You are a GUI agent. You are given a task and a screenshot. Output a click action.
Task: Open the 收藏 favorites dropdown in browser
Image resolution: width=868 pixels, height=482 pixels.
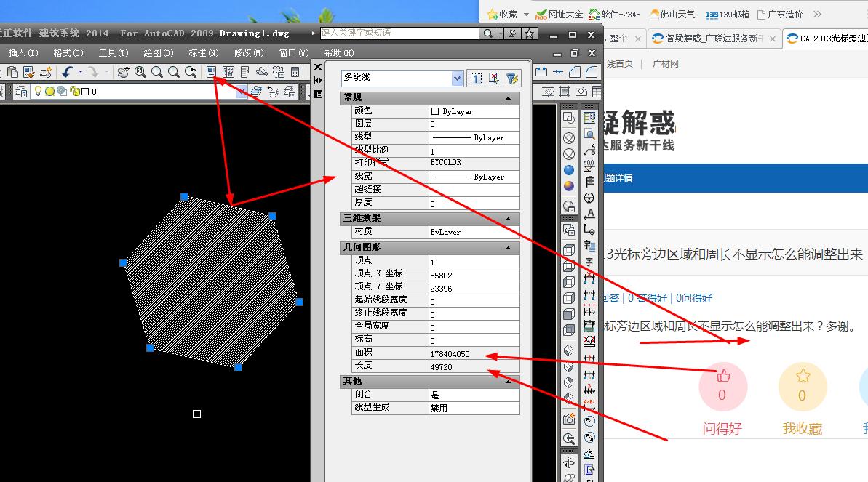coord(526,15)
